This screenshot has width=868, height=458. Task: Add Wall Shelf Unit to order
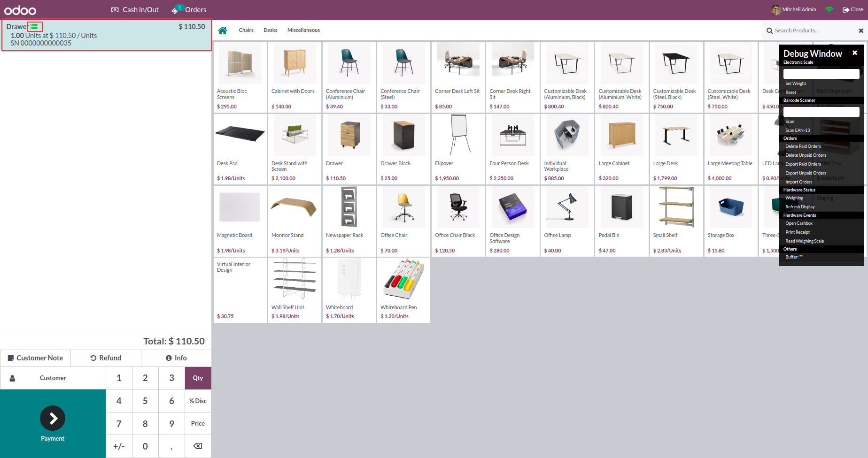tap(294, 290)
